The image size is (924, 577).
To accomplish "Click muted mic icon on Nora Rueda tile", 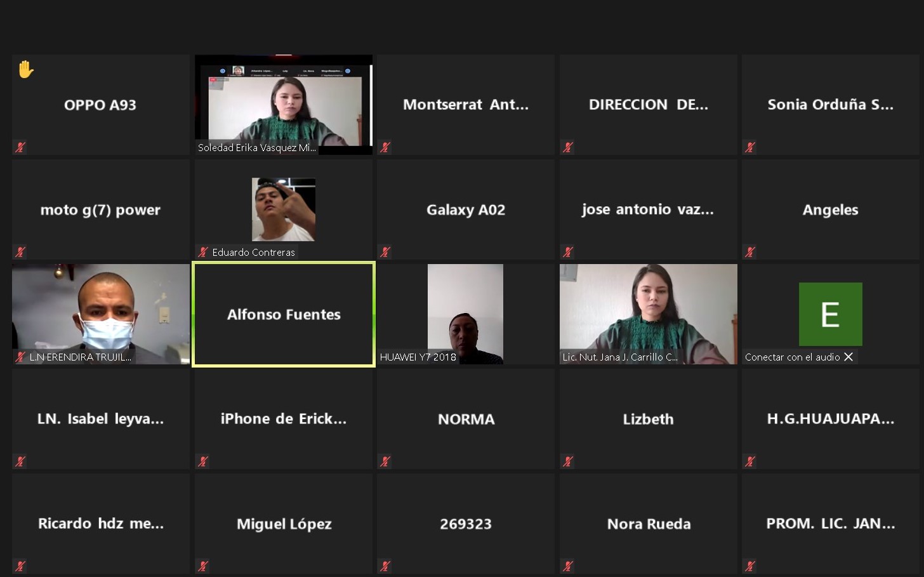I will (x=568, y=566).
